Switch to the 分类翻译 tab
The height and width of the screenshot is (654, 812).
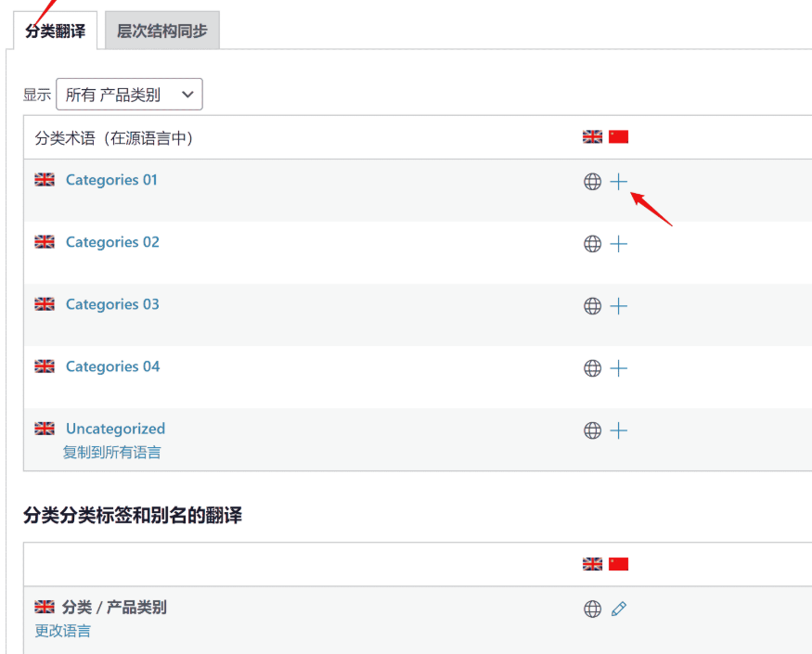(x=56, y=31)
